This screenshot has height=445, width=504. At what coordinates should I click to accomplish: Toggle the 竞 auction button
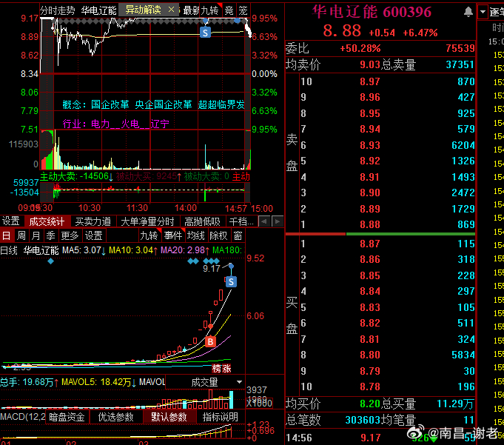pos(229,10)
